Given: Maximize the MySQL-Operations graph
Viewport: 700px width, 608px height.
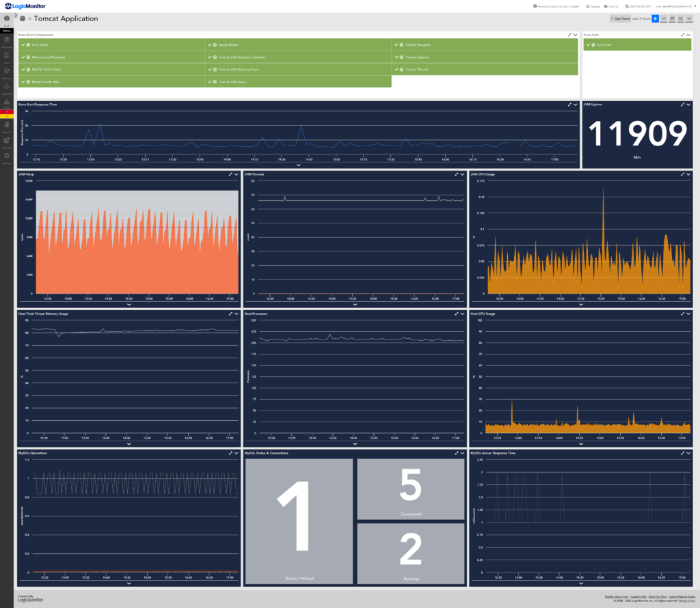Looking at the screenshot, I should 231,453.
